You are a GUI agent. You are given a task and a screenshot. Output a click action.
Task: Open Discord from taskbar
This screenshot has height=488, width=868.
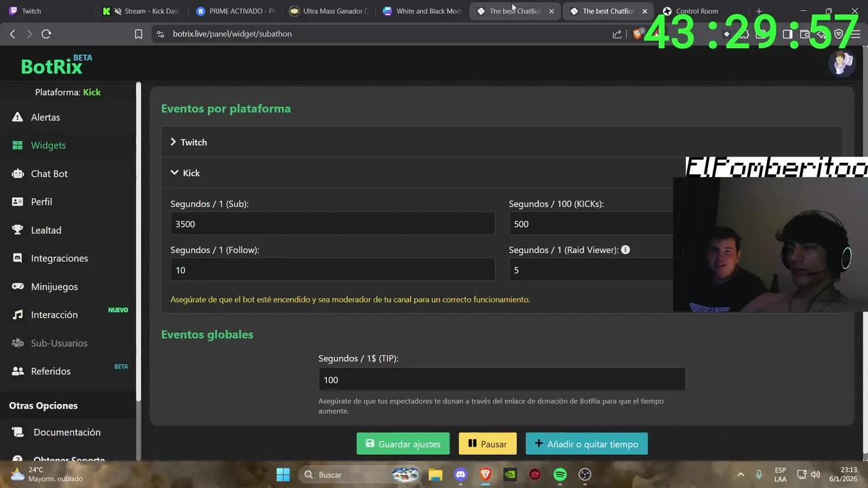460,474
